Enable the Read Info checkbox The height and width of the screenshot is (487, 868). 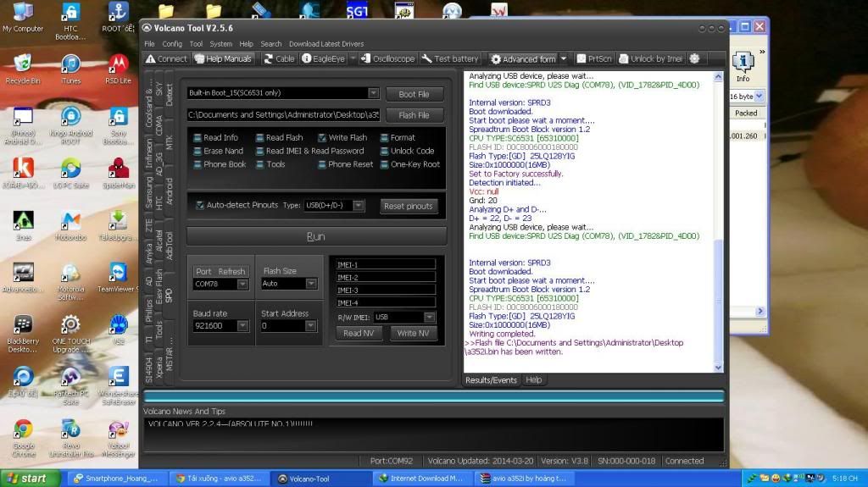[198, 137]
